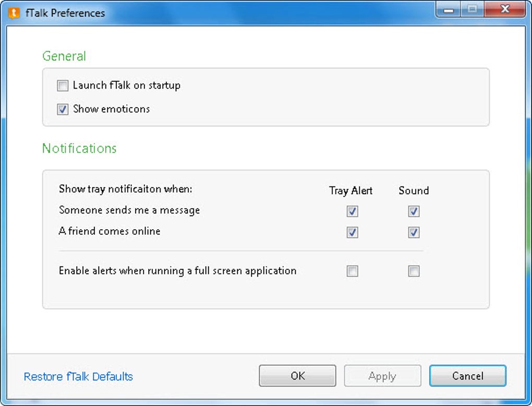Enable Tray Alert for full screen application
The height and width of the screenshot is (406, 532).
point(352,271)
